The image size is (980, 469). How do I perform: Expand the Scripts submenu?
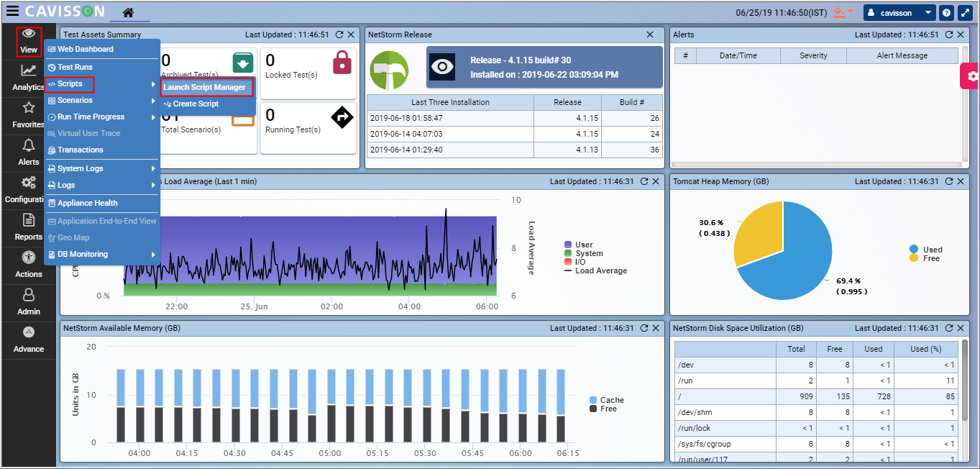[101, 84]
